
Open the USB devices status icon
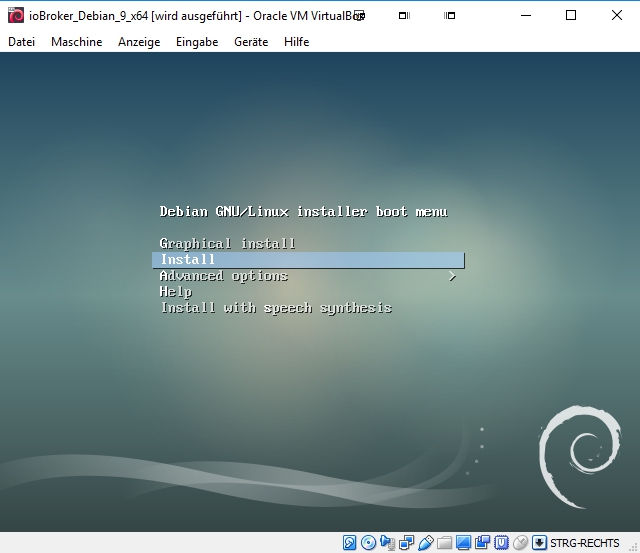[x=426, y=543]
